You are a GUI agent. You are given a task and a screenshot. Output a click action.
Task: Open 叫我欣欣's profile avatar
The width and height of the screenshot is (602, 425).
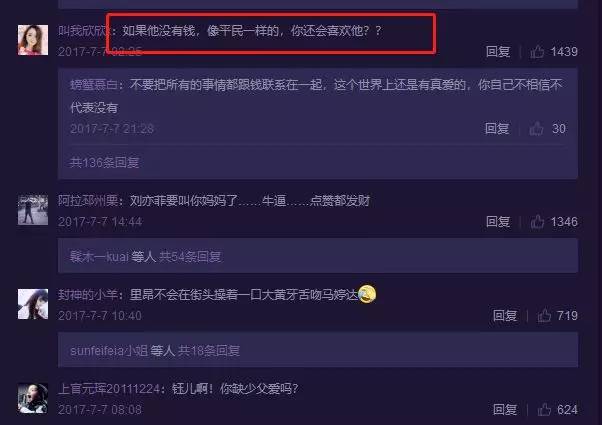point(33,40)
